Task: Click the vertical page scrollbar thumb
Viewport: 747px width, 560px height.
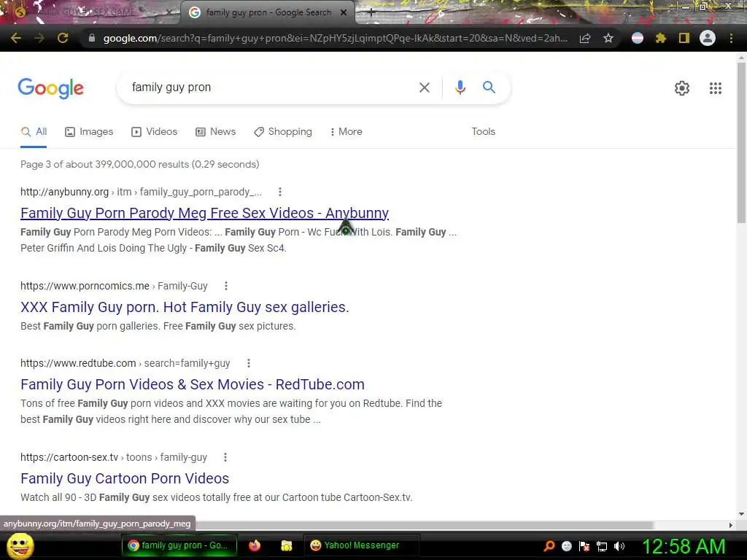Action: pos(741,142)
